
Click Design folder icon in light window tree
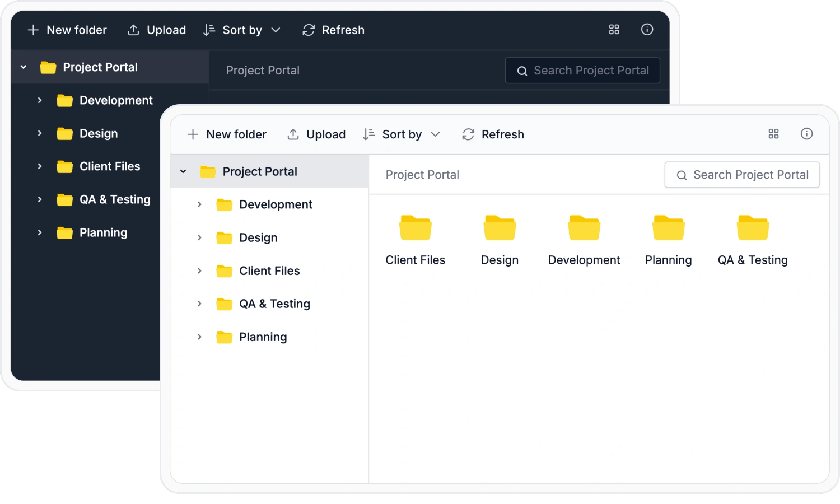224,237
